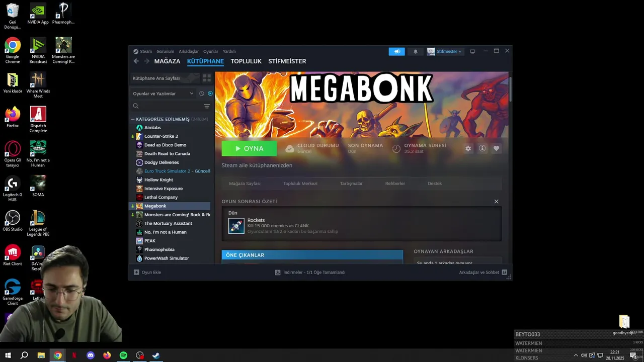Open Megabonk game settings gear
The image size is (644, 362).
pos(468,148)
